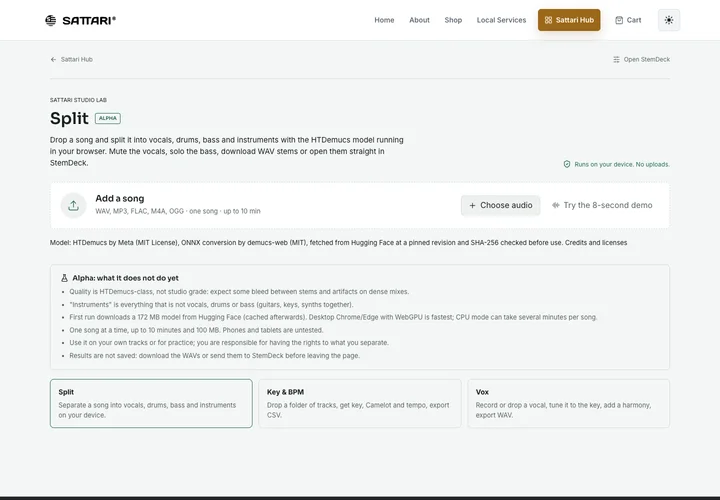This screenshot has width=720, height=500.
Task: Click the "Add a song" heading
Action: tap(120, 198)
